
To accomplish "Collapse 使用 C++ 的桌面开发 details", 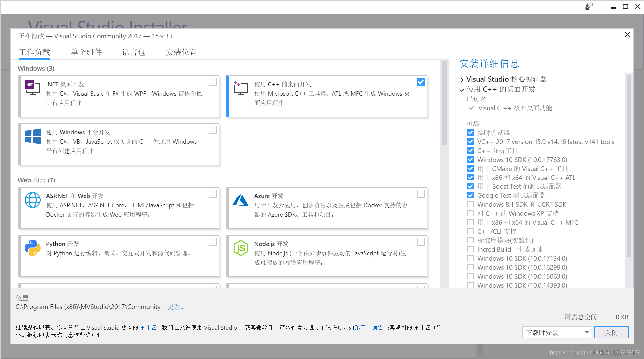I will (x=462, y=90).
